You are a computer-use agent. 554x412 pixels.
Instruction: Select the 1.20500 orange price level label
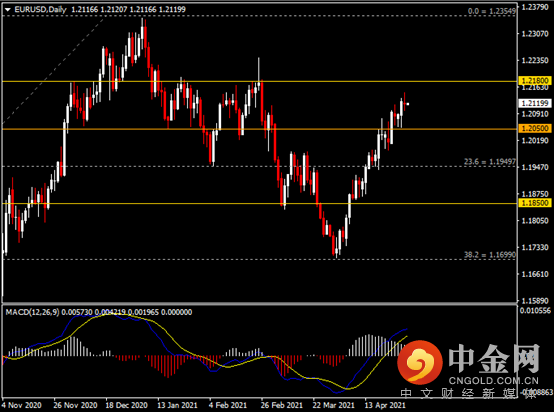[x=535, y=129]
